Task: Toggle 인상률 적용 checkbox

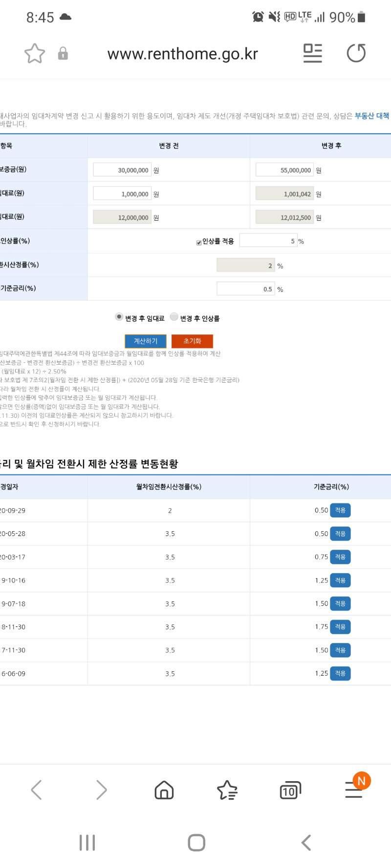Action: [199, 243]
